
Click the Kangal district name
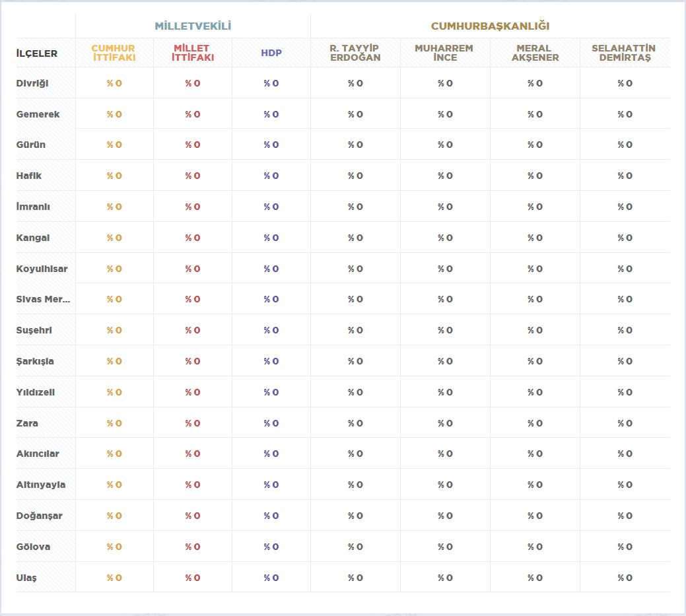click(x=33, y=238)
